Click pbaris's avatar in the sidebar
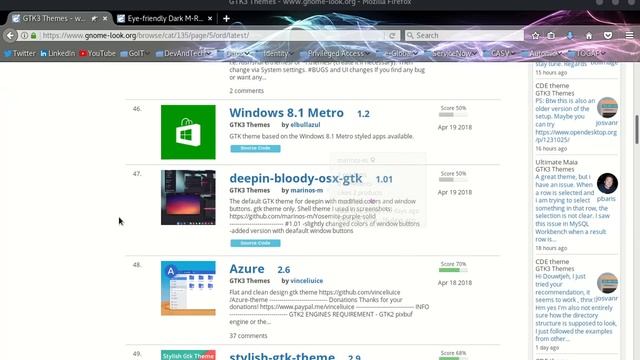This screenshot has height=360, width=640. pyautogui.click(x=607, y=183)
